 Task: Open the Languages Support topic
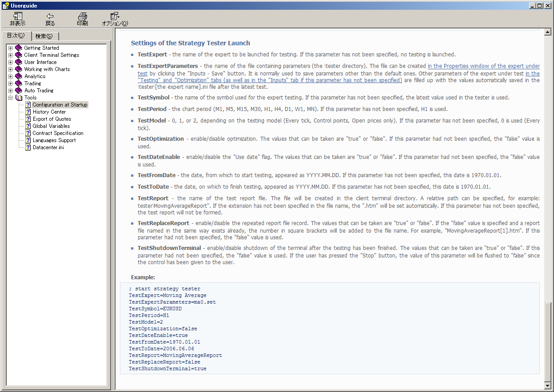pos(54,140)
